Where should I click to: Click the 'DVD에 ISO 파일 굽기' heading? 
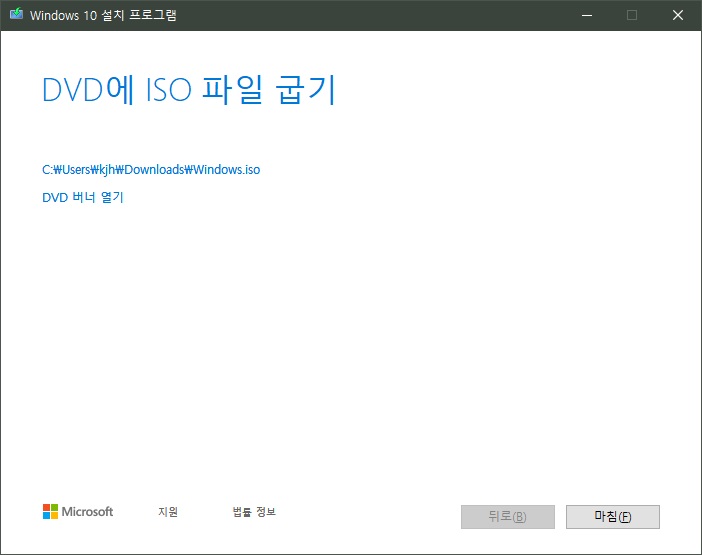[x=188, y=90]
